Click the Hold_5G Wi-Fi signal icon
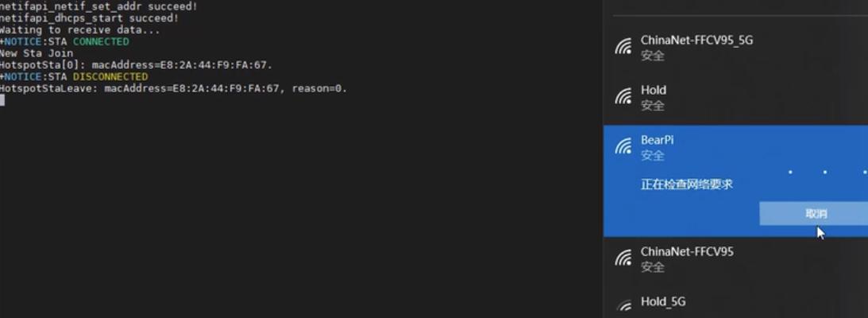 [x=623, y=306]
